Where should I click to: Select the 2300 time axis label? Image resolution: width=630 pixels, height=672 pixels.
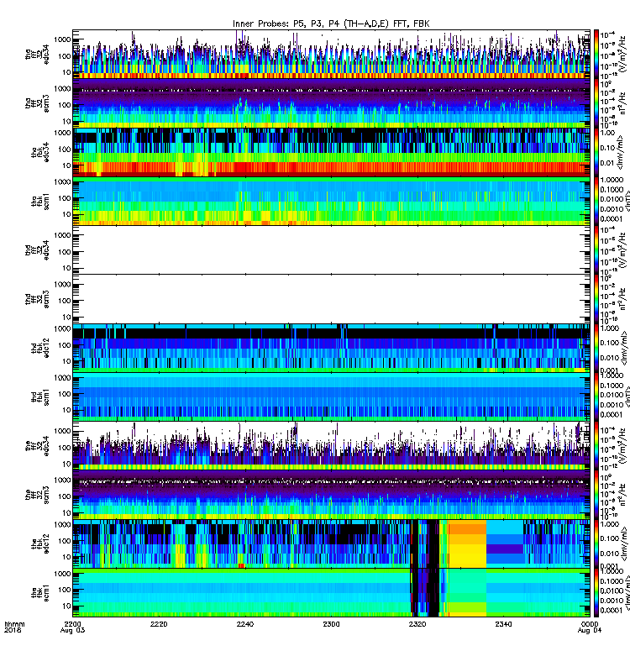click(331, 624)
